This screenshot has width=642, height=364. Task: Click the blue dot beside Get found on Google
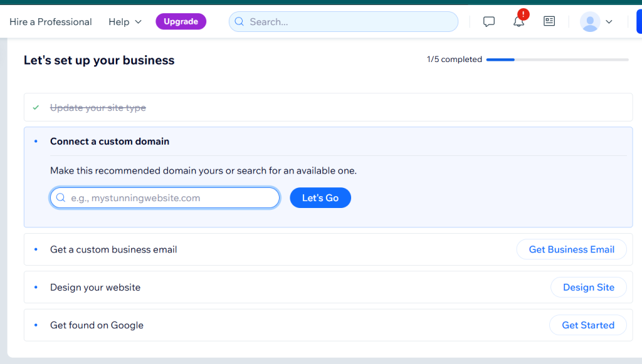pyautogui.click(x=36, y=325)
